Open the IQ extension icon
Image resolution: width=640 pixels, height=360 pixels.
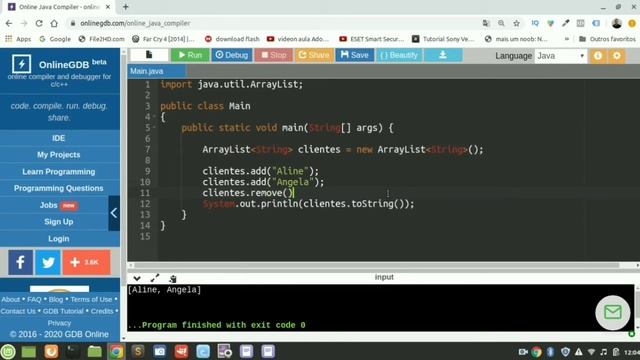click(535, 23)
